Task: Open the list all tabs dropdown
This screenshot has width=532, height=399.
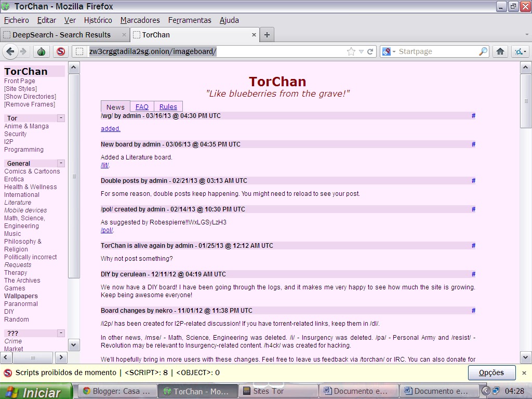Action: pos(527,35)
